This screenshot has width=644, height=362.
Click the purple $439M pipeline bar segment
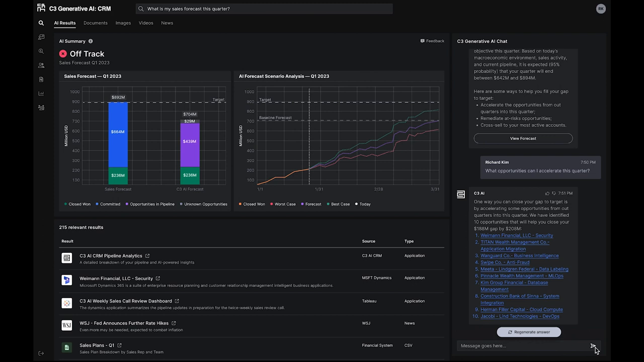point(190,145)
